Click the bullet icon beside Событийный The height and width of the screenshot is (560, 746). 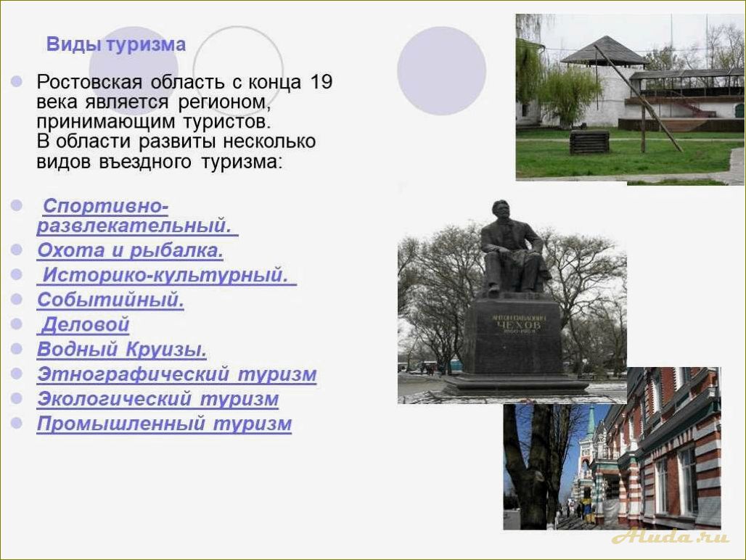[16, 300]
